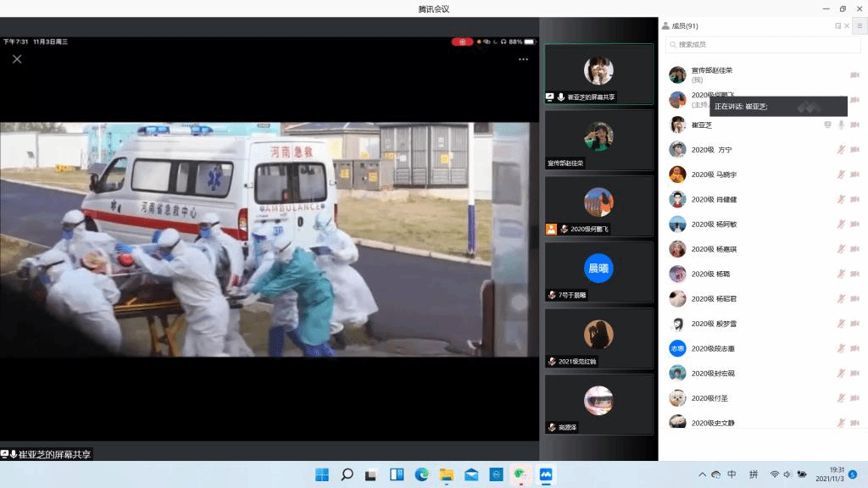Toggle camera icon for 2020级 马晓宇
The image size is (868, 488).
[x=854, y=175]
